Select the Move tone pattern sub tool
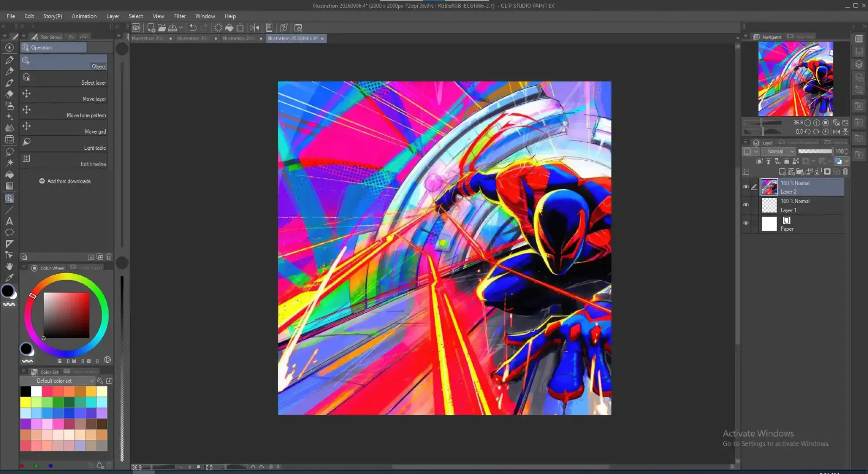This screenshot has width=868, height=474. click(x=64, y=111)
